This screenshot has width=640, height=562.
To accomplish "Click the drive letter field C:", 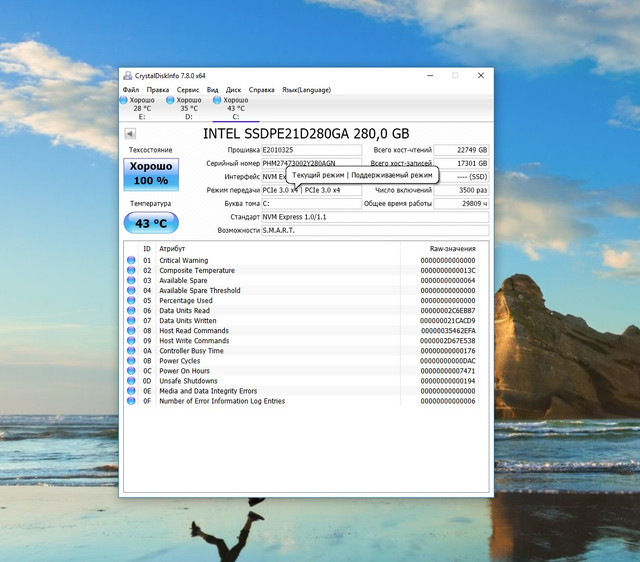I will [311, 204].
